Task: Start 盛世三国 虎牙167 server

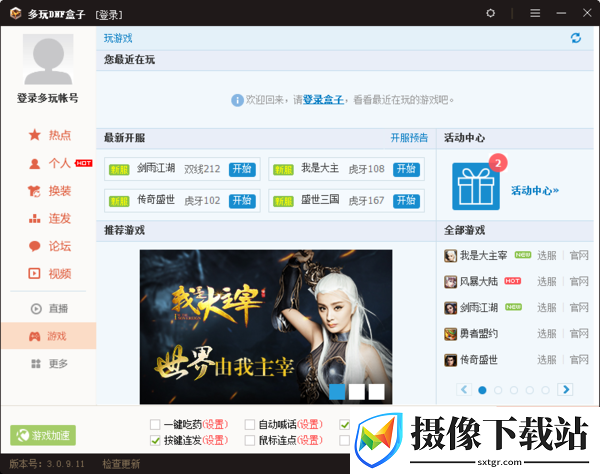Action: [406, 201]
